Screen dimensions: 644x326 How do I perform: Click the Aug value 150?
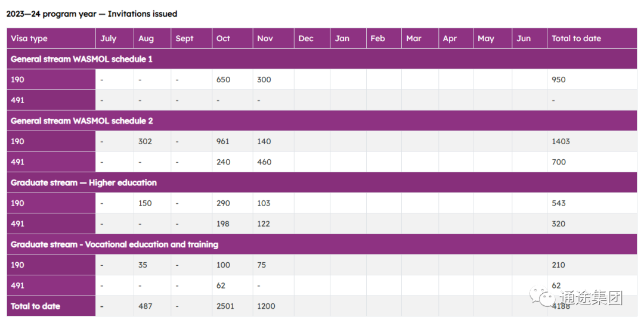[145, 203]
